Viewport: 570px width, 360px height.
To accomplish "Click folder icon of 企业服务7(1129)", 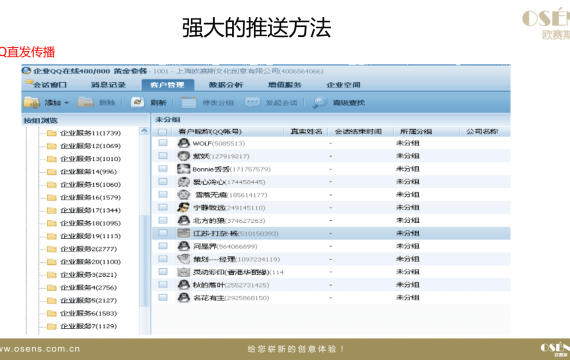I will pyautogui.click(x=52, y=326).
